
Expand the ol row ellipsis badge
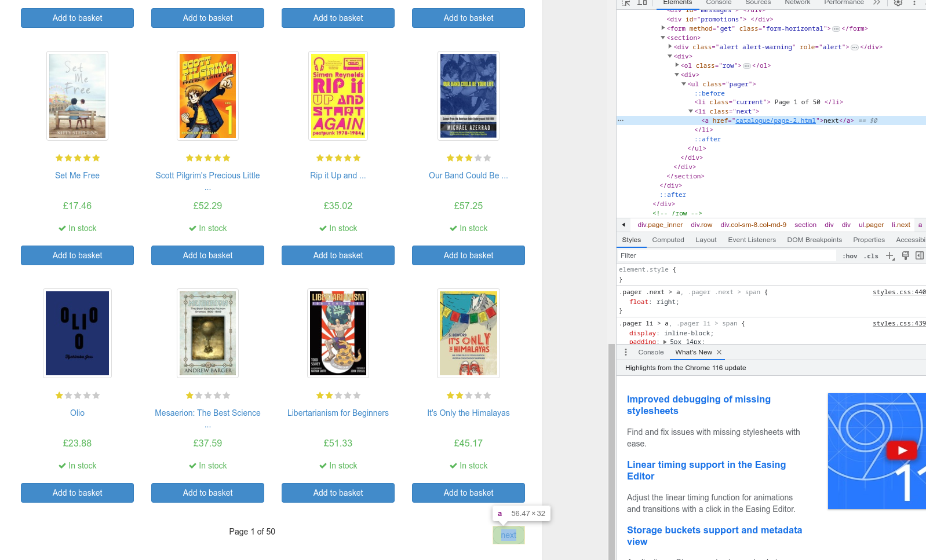click(x=747, y=66)
